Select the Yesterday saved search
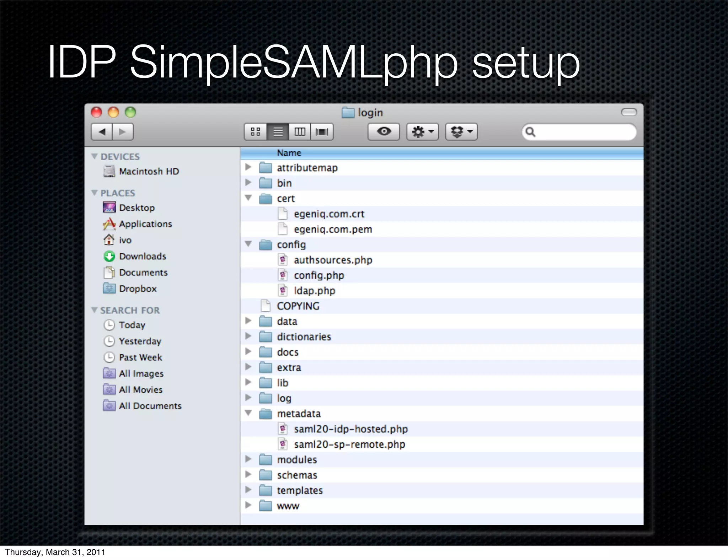 132,341
